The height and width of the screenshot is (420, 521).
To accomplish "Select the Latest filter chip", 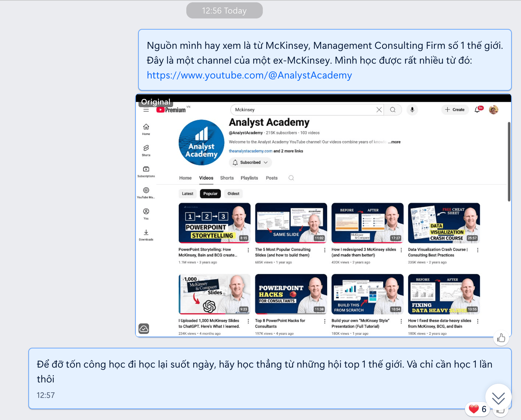I will click(x=188, y=194).
